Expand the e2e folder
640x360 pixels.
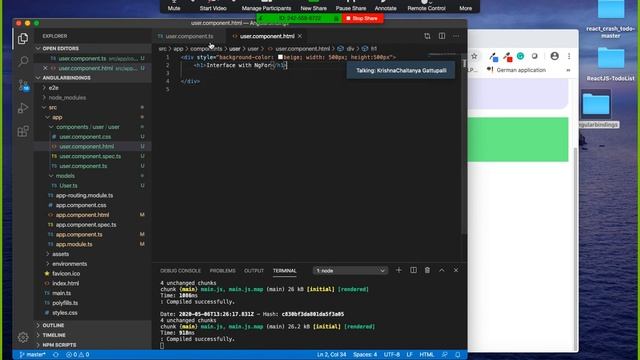coord(53,88)
